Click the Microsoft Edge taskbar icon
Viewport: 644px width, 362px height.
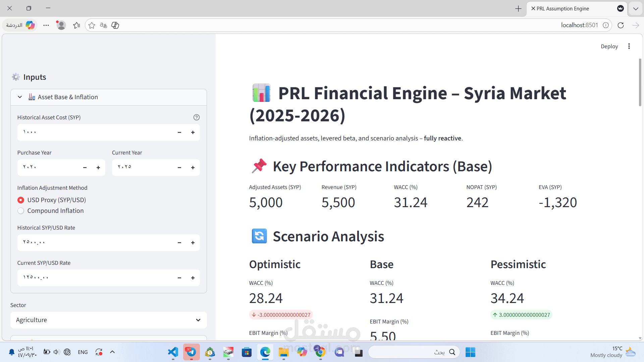click(x=265, y=352)
